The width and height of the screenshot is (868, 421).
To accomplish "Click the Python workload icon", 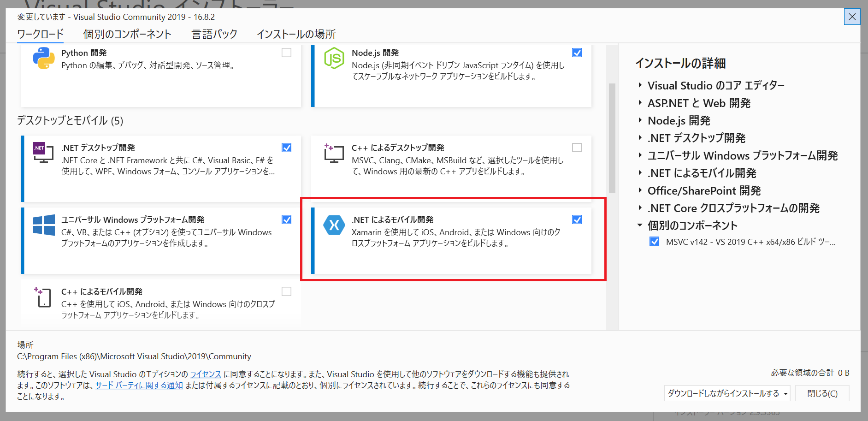I will (x=44, y=59).
